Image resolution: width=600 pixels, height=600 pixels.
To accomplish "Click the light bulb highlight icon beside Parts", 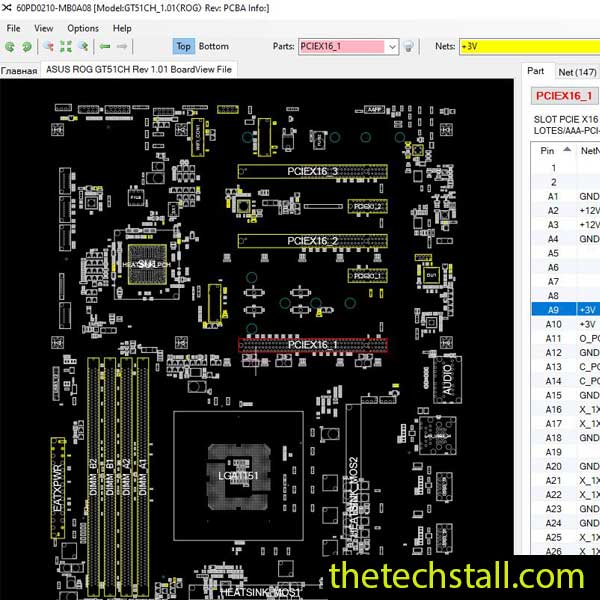I will (409, 47).
